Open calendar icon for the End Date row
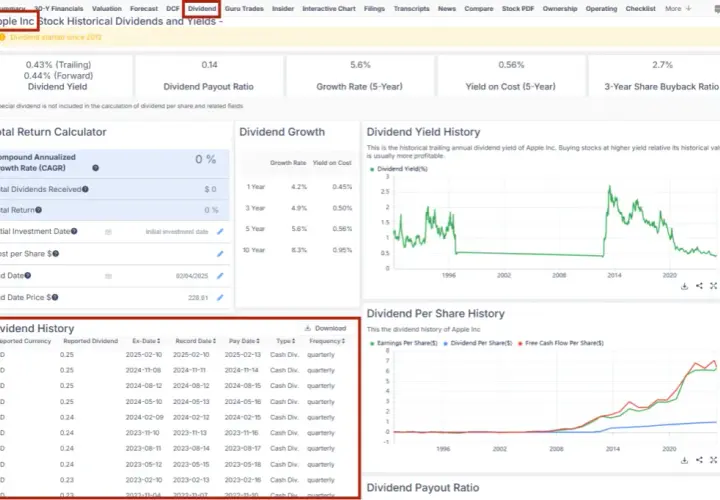Viewport: 720px width, 500px height. (x=108, y=276)
